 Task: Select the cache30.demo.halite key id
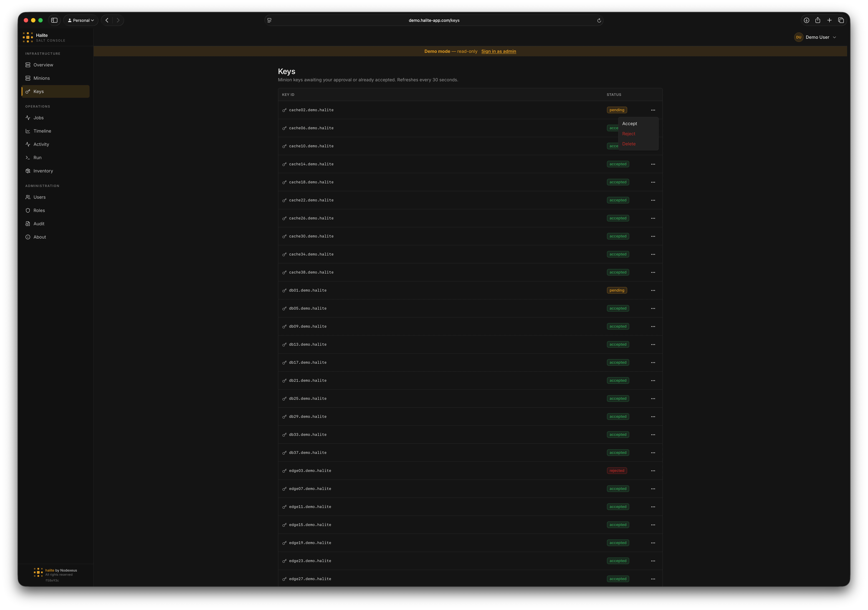pyautogui.click(x=311, y=236)
